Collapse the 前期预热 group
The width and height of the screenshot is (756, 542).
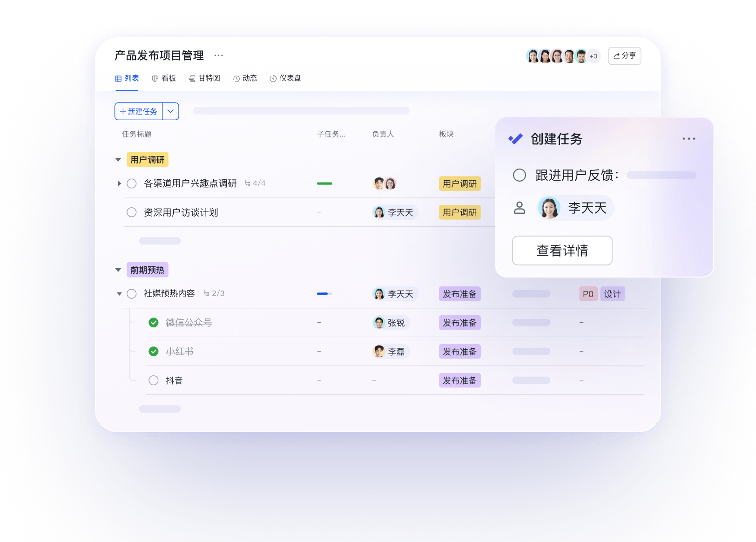(x=118, y=270)
